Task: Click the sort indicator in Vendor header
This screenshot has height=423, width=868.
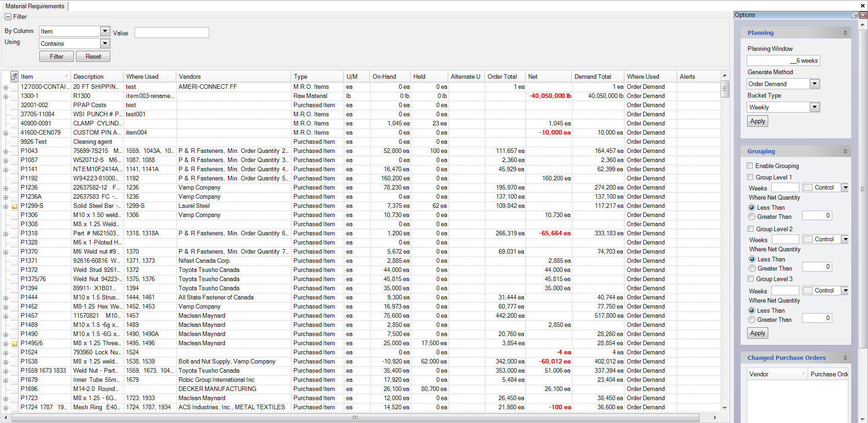Action: [803, 374]
